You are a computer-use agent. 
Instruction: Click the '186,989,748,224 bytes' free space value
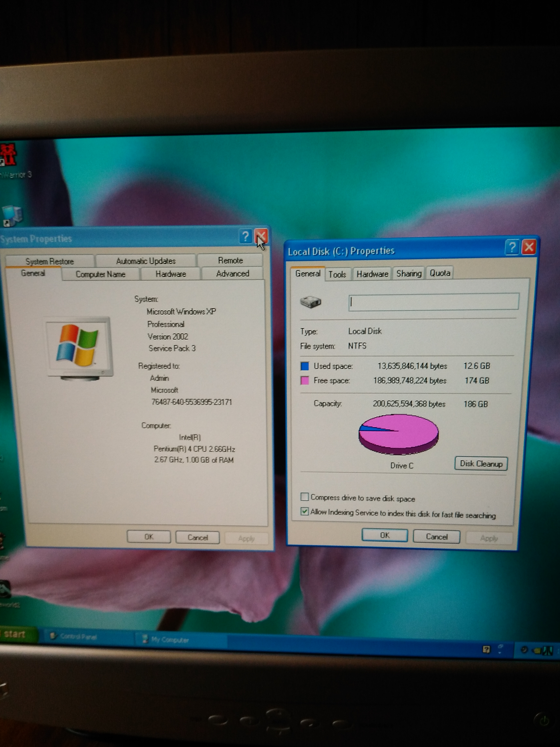tap(410, 381)
